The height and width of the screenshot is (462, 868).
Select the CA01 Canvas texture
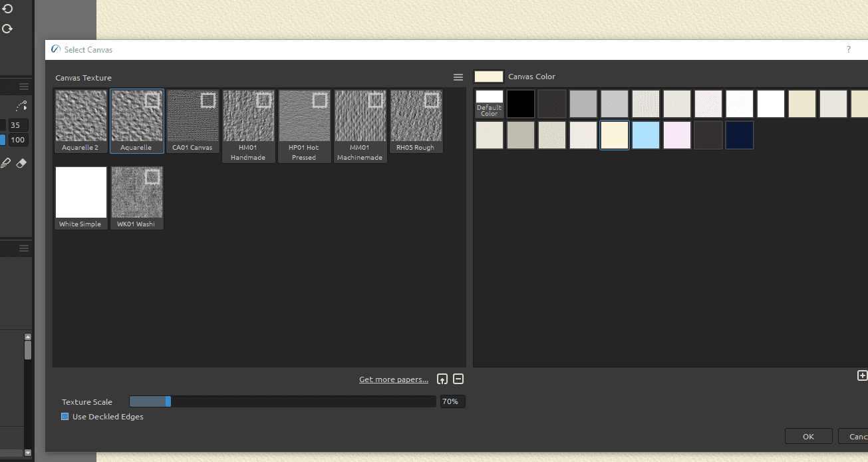(x=193, y=122)
